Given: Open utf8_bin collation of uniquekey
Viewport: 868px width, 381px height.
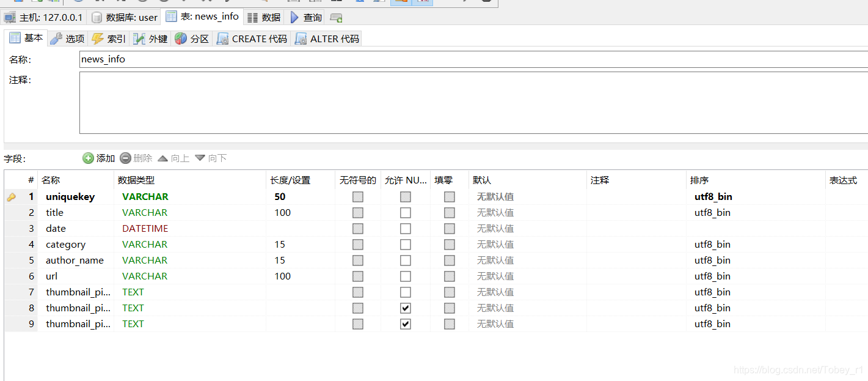Looking at the screenshot, I should 713,197.
